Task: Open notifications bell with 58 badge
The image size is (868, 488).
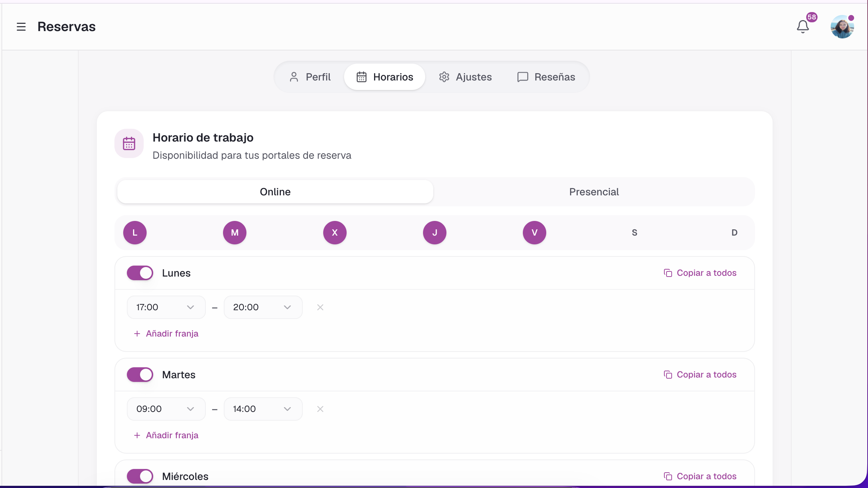Action: (803, 27)
